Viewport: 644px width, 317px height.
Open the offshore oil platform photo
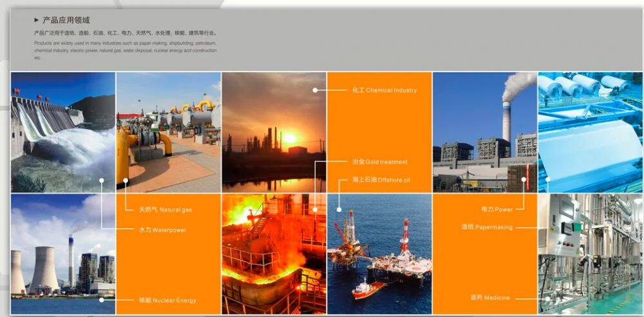click(x=379, y=254)
